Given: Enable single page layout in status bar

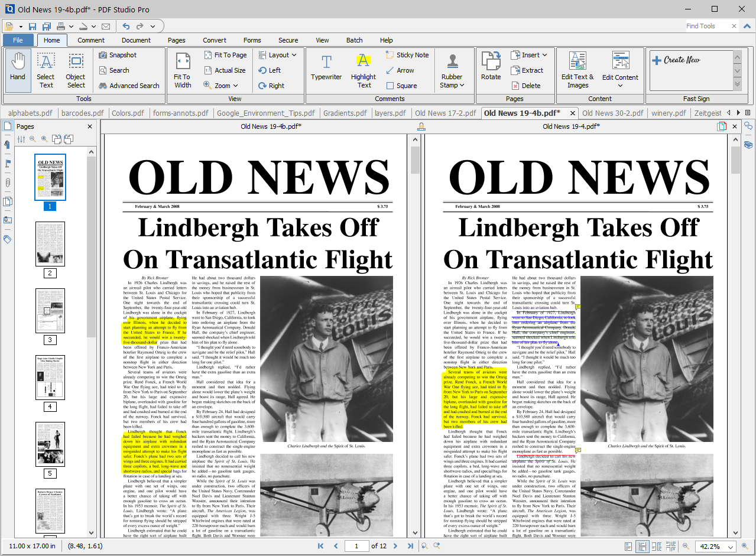Looking at the screenshot, I should coord(628,547).
